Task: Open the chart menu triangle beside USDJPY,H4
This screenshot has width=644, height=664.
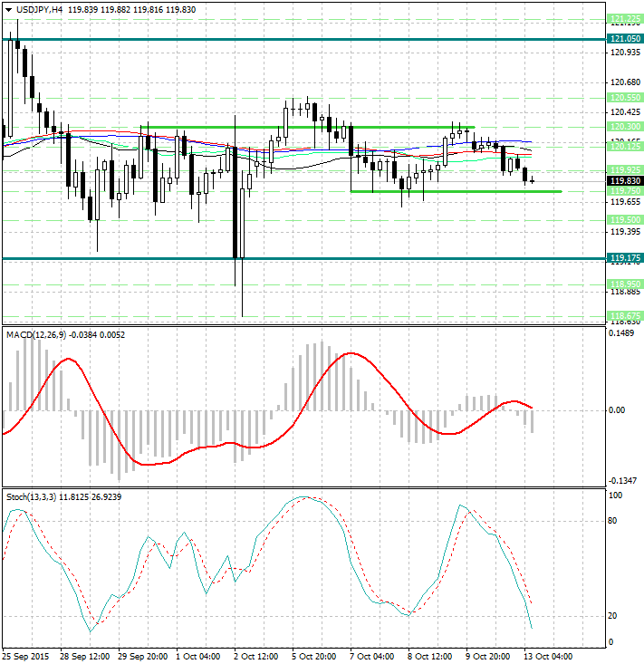Action: [8, 10]
